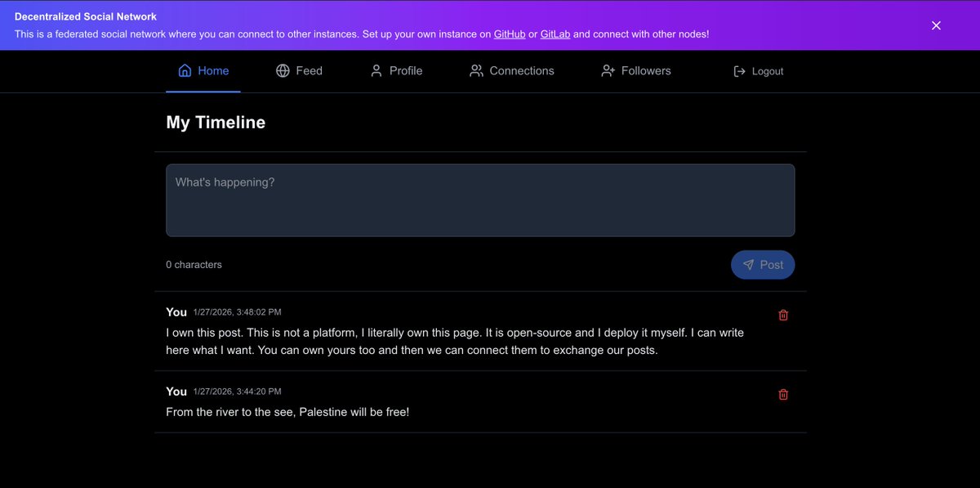Open the Followers tab label
980x488 pixels.
pyautogui.click(x=646, y=70)
